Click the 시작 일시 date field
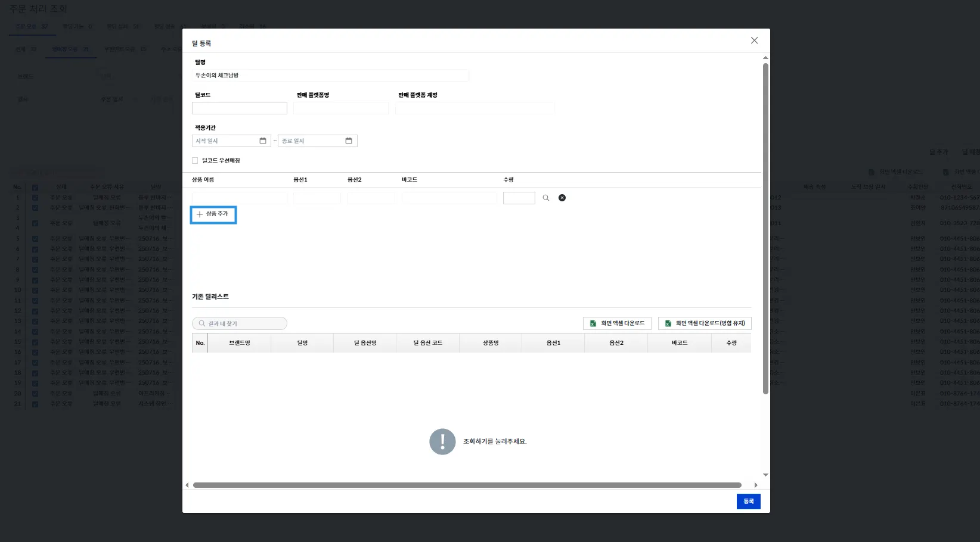This screenshot has width=980, height=542. [x=231, y=141]
